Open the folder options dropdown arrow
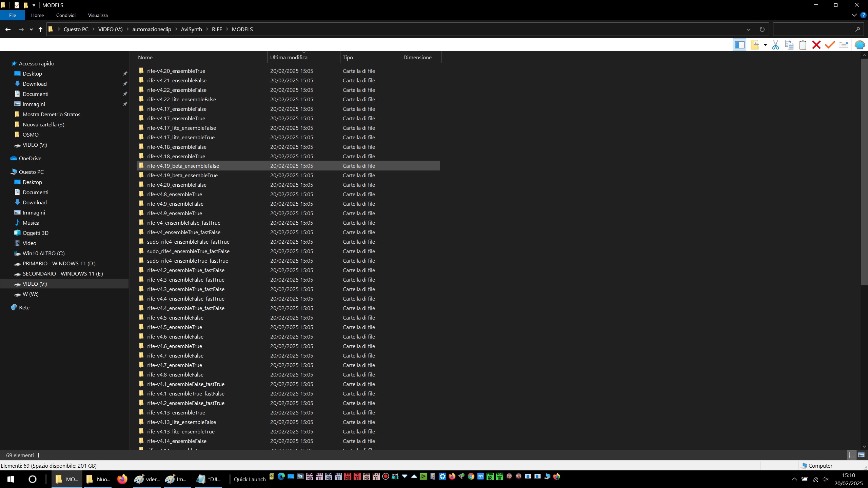 click(765, 45)
